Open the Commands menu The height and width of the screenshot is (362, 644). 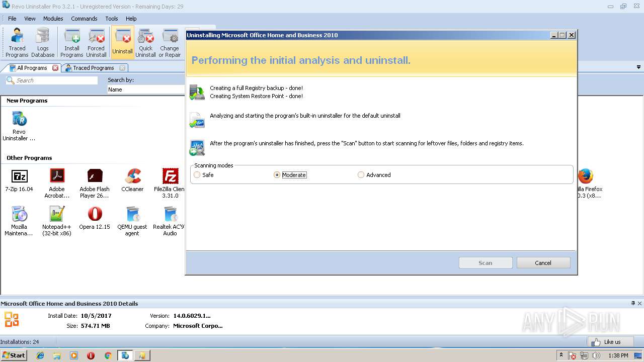tap(84, 19)
